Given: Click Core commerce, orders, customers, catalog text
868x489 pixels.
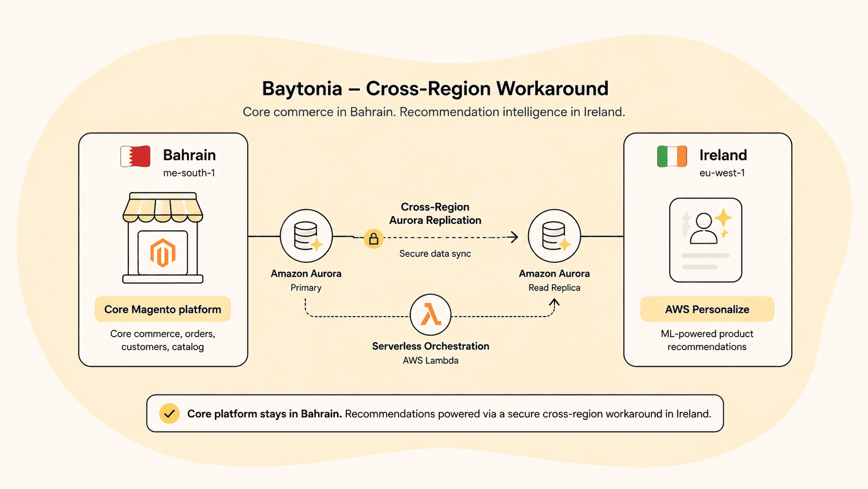Looking at the screenshot, I should [x=162, y=340].
